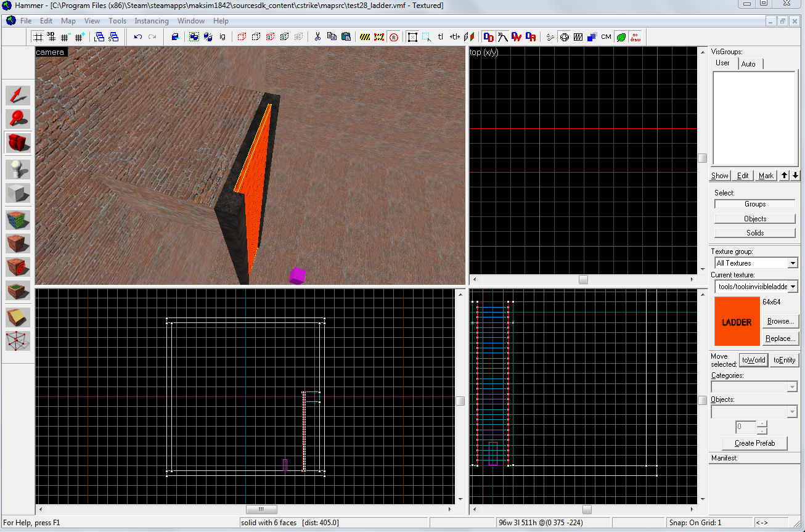Move VisGroup down with the down arrow
Viewport: 805px width, 532px height.
point(795,176)
